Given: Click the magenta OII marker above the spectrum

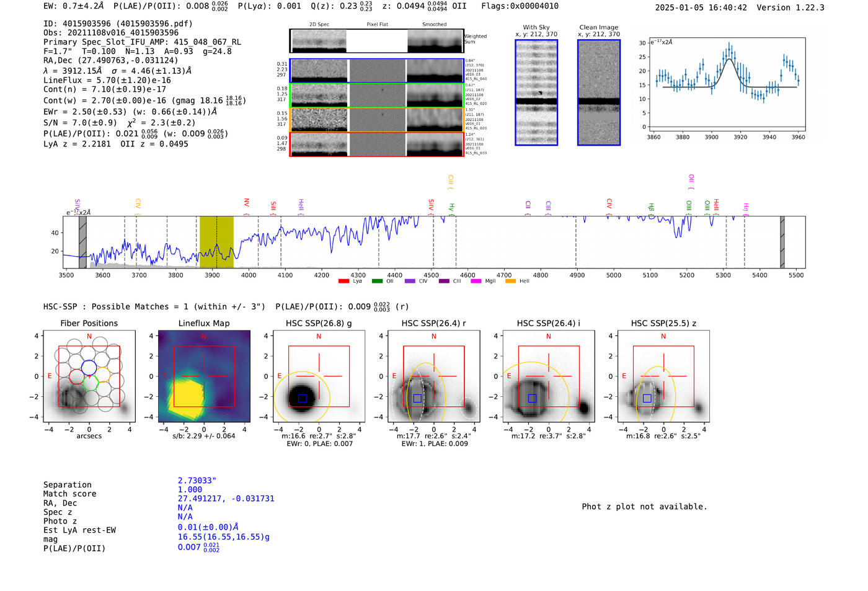Looking at the screenshot, I should point(691,182).
